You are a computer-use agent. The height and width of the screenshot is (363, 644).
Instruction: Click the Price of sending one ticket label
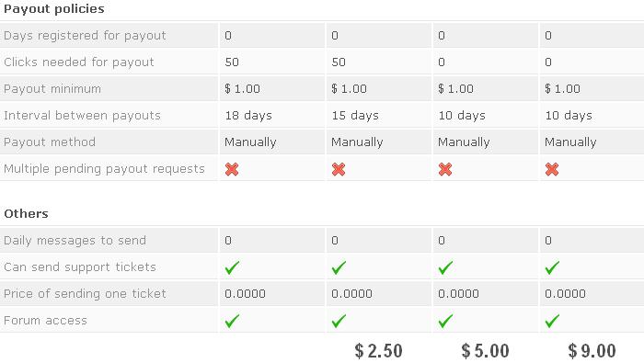point(85,294)
